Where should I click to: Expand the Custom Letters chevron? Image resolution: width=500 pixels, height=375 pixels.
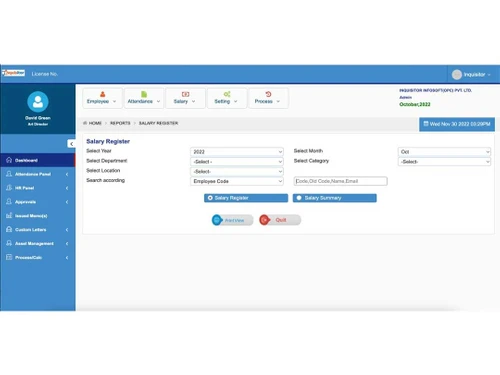[67, 230]
